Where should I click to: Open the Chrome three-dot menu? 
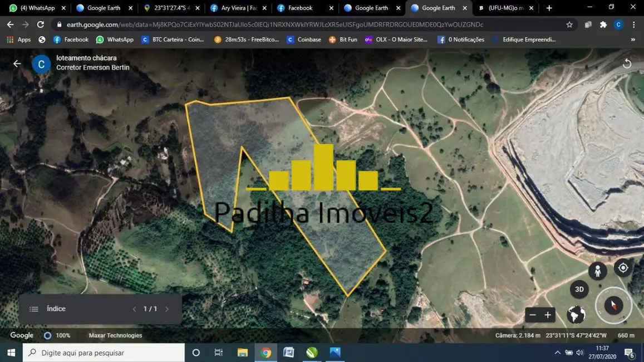[x=634, y=25]
